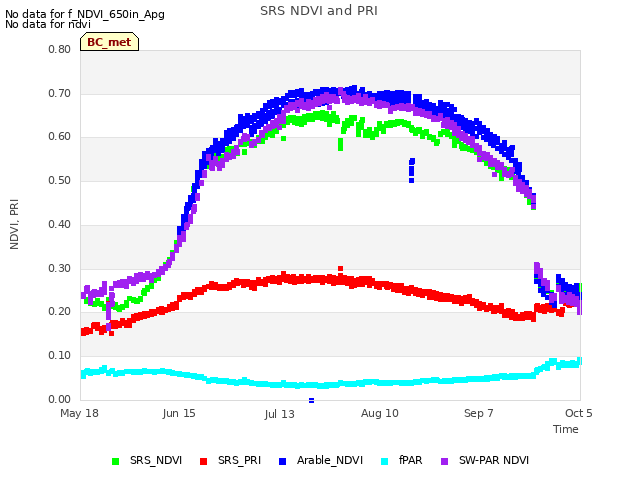Click the Aug 10 x-axis tick label
This screenshot has height=480, width=640.
pos(380,413)
